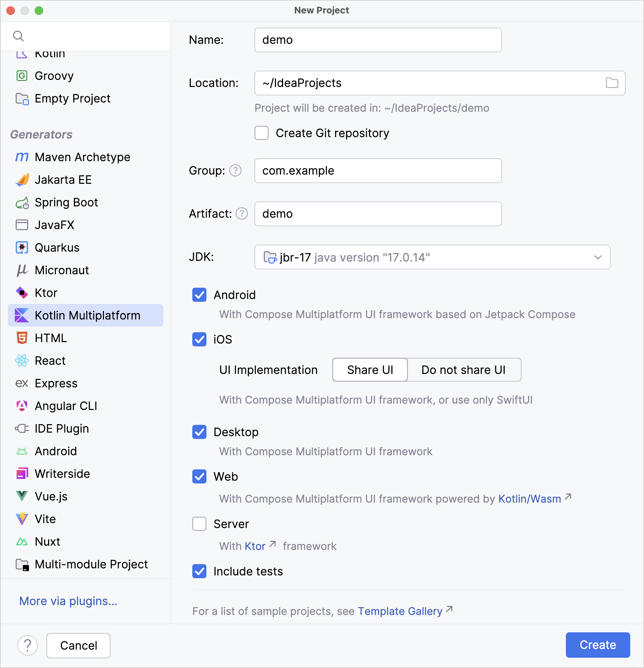Viewport: 644px width, 668px height.
Task: Select the Ktor generator
Action: [46, 293]
